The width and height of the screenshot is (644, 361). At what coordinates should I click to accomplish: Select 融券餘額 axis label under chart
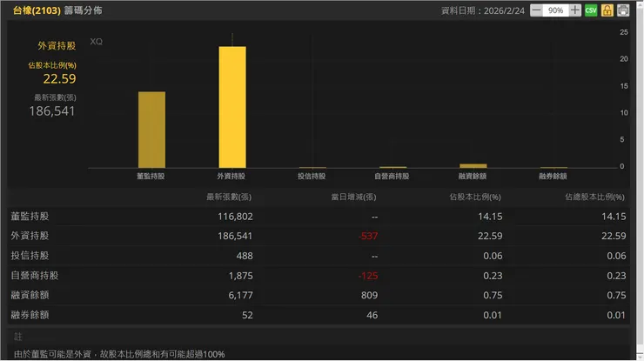553,177
